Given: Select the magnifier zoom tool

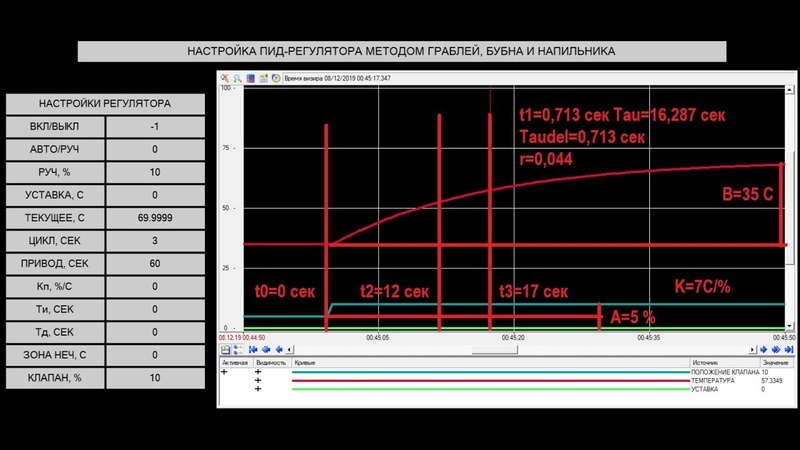Looking at the screenshot, I should pos(238,78).
